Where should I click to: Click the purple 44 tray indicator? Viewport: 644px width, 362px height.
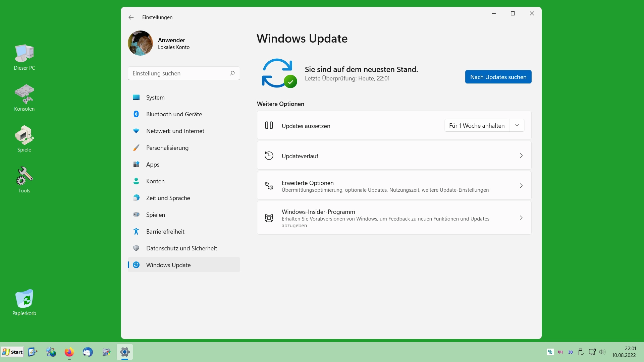click(x=560, y=352)
